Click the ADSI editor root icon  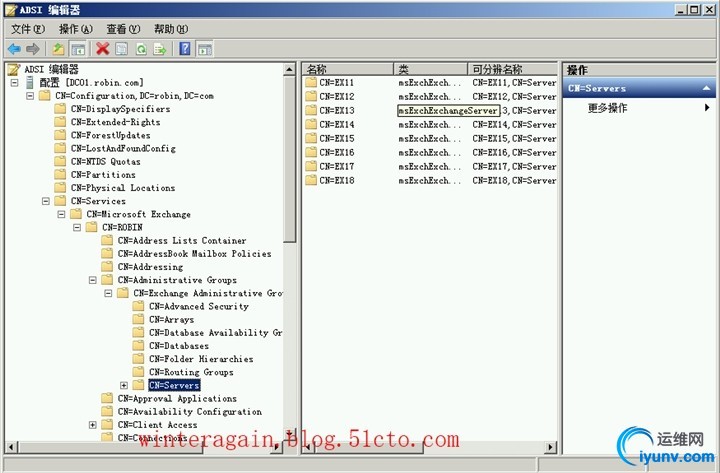click(x=14, y=69)
